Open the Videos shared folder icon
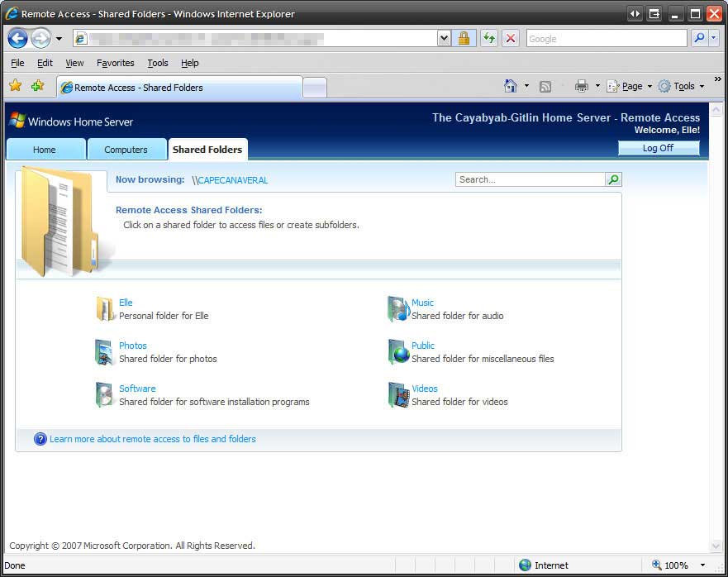Viewport: 728px width, 577px height. (x=397, y=394)
